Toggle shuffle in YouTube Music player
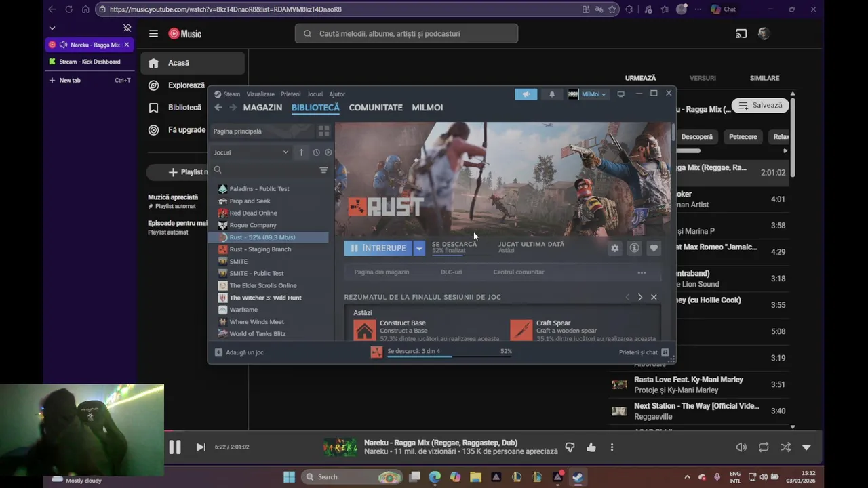Viewport: 868px width, 488px height. (785, 447)
